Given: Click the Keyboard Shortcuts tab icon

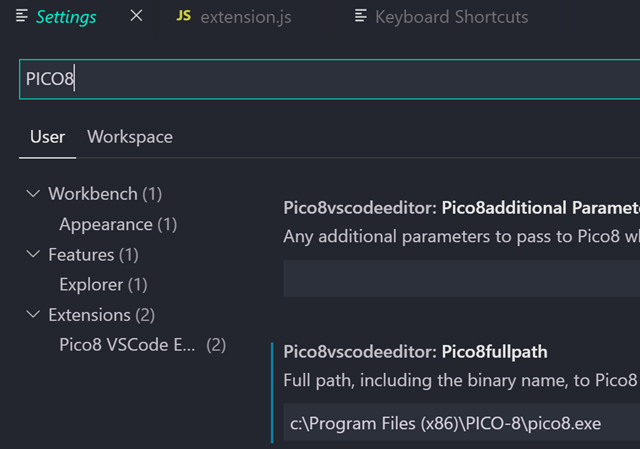Looking at the screenshot, I should click(361, 16).
